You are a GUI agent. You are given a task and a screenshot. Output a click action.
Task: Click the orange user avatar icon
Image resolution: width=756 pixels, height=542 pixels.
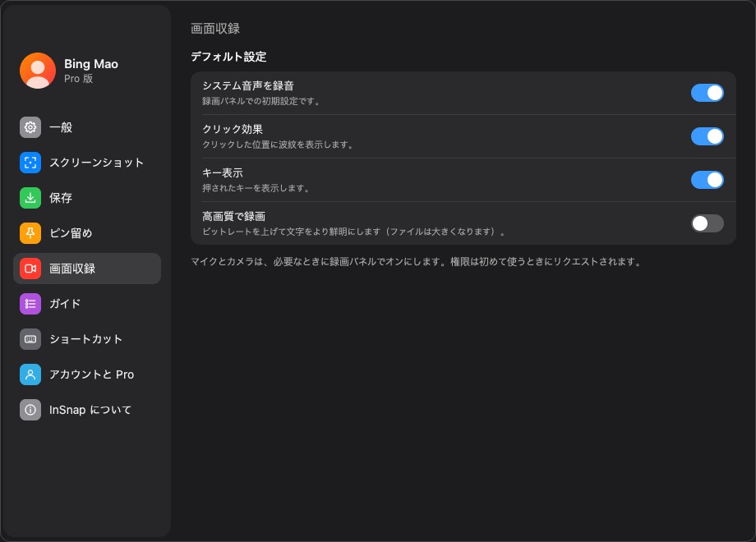tap(38, 71)
